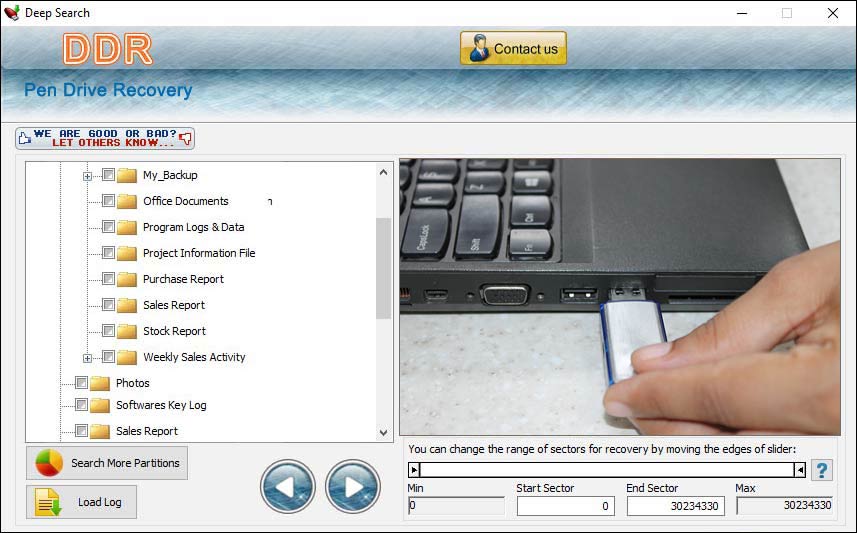
Task: Check the Project Information File checkbox
Action: (x=108, y=253)
